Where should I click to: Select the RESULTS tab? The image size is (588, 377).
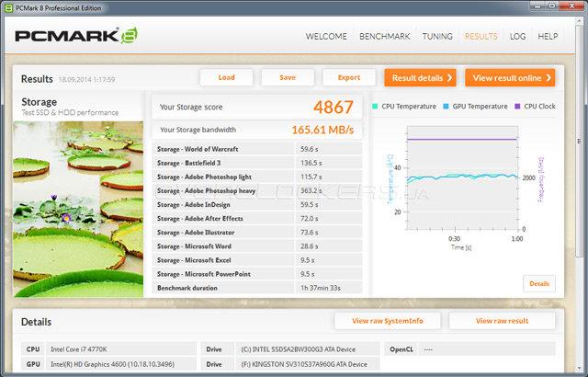(x=481, y=37)
